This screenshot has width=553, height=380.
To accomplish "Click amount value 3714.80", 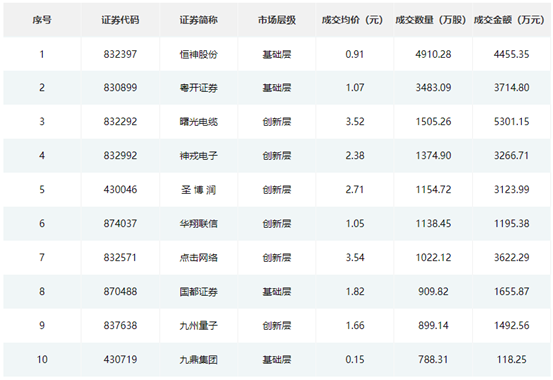I will [512, 88].
